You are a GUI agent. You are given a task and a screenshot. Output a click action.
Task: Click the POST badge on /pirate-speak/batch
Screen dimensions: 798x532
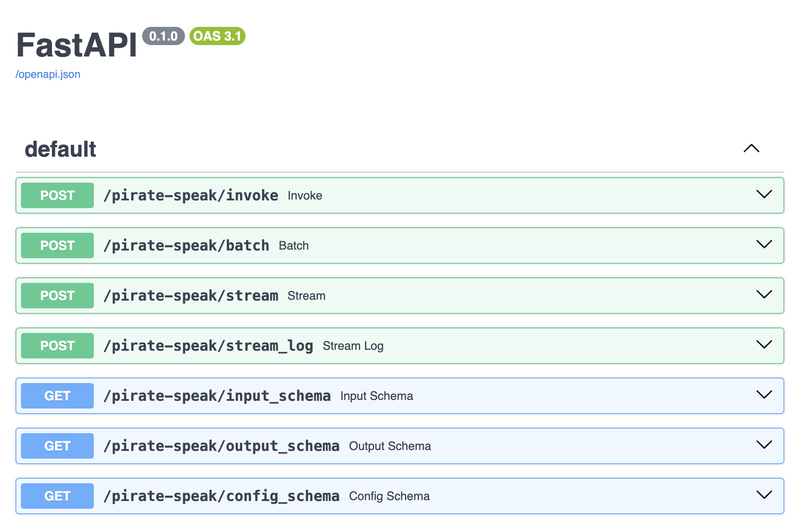tap(56, 245)
